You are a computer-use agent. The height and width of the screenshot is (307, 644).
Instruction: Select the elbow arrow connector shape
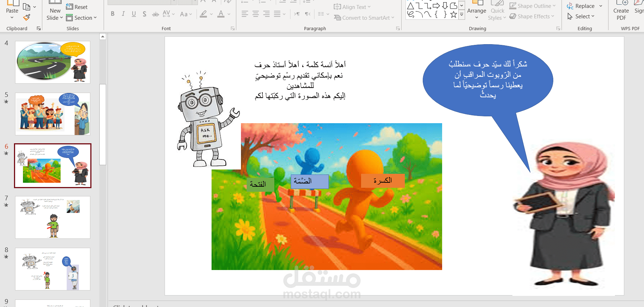coord(428,6)
